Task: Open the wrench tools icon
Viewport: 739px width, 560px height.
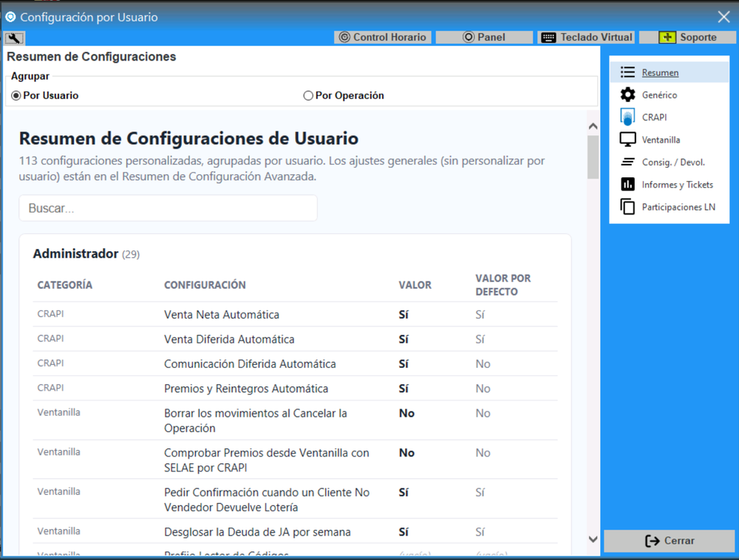Action: pos(14,38)
